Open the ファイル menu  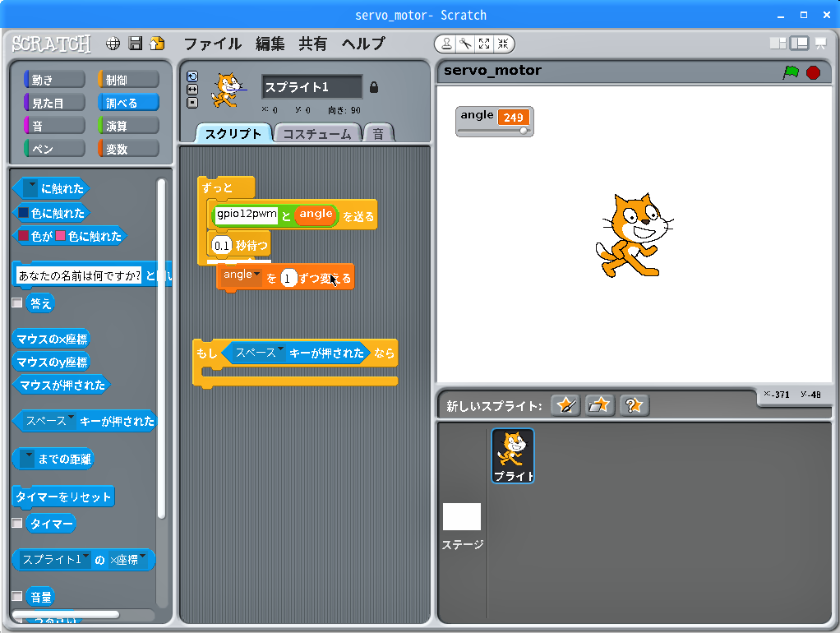(212, 44)
